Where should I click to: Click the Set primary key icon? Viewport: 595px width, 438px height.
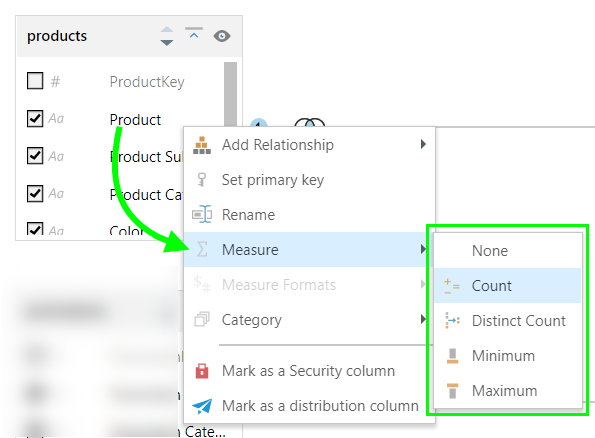coord(201,180)
